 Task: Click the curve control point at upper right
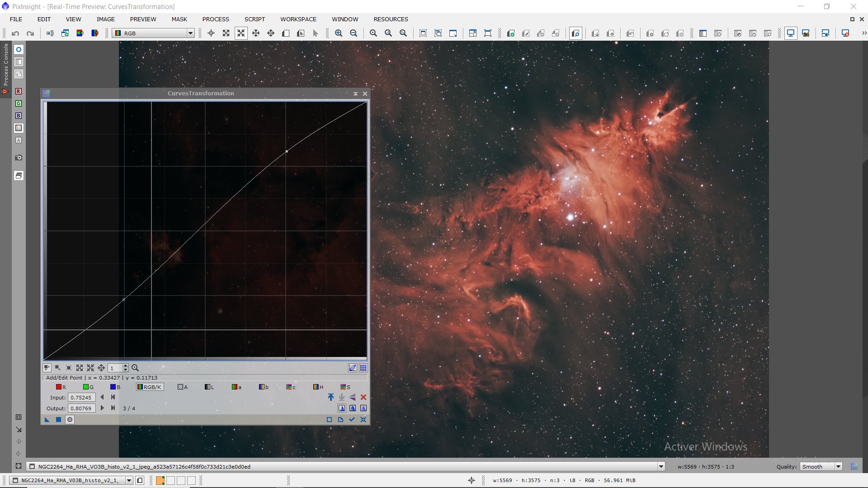coord(287,151)
